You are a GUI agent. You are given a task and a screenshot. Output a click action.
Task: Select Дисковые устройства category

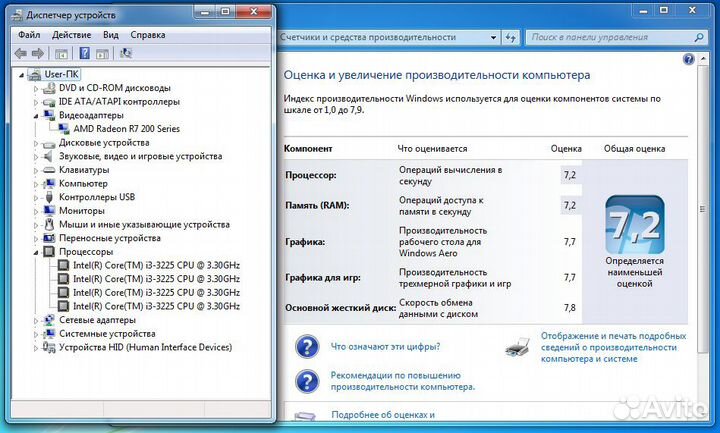tap(104, 142)
